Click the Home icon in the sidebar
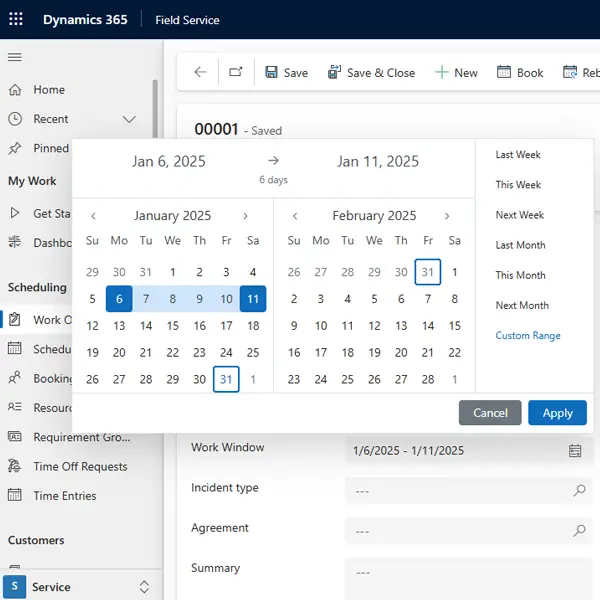This screenshot has width=600, height=600. tap(15, 90)
